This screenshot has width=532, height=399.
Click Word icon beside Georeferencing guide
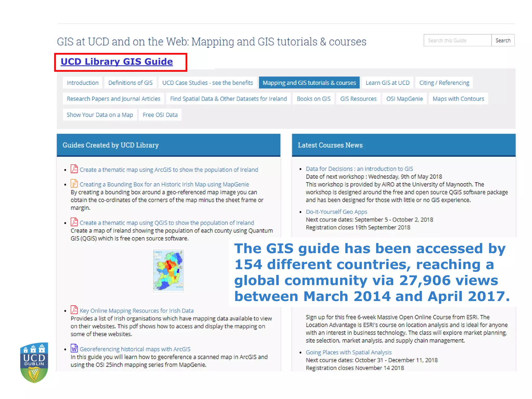(74, 348)
